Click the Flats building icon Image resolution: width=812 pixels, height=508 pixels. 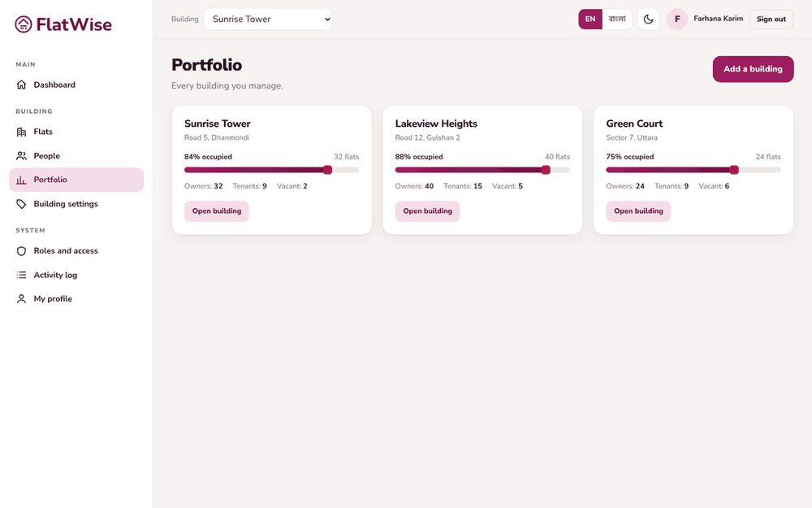[x=21, y=132]
